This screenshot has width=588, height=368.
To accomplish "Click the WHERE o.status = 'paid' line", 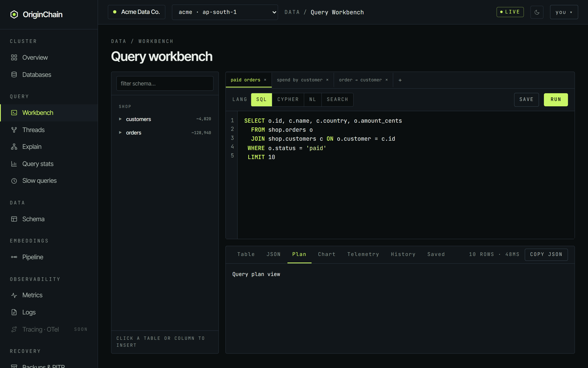I will coord(287,148).
